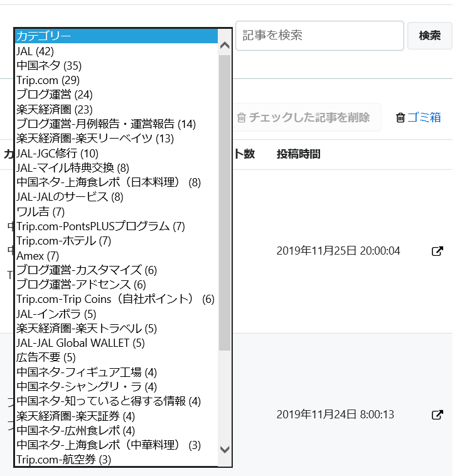Choose Trip.com-PontsPLUSプログラム (7) option
The height and width of the screenshot is (476, 455).
[116, 226]
